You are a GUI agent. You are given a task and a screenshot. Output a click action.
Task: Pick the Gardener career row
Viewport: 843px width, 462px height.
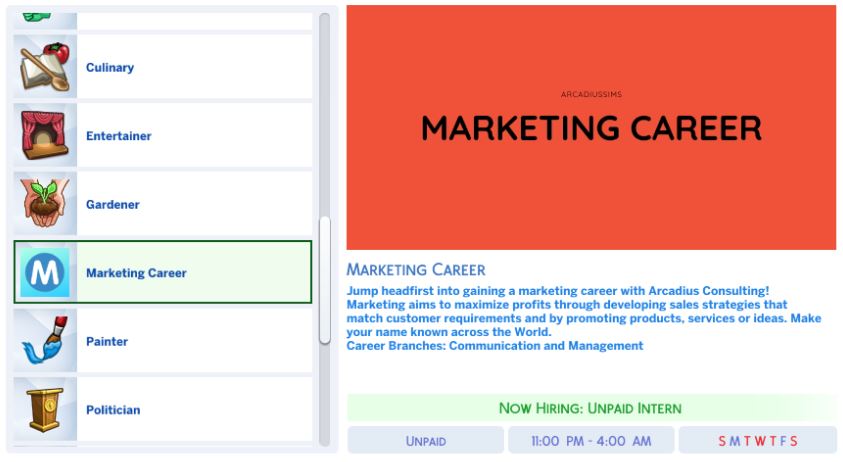click(163, 204)
